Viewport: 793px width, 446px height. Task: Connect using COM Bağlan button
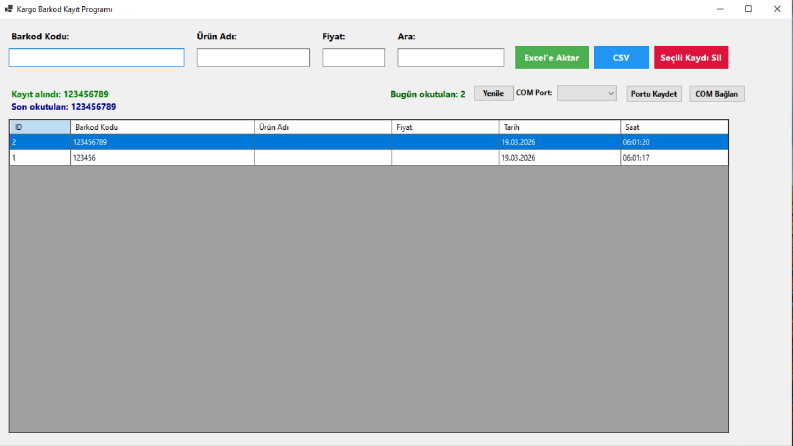click(x=717, y=94)
